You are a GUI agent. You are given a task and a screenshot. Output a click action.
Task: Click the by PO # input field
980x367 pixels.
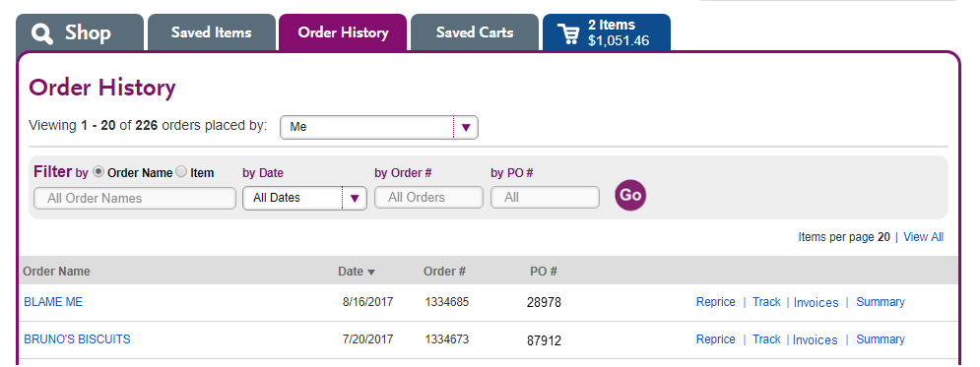(545, 197)
